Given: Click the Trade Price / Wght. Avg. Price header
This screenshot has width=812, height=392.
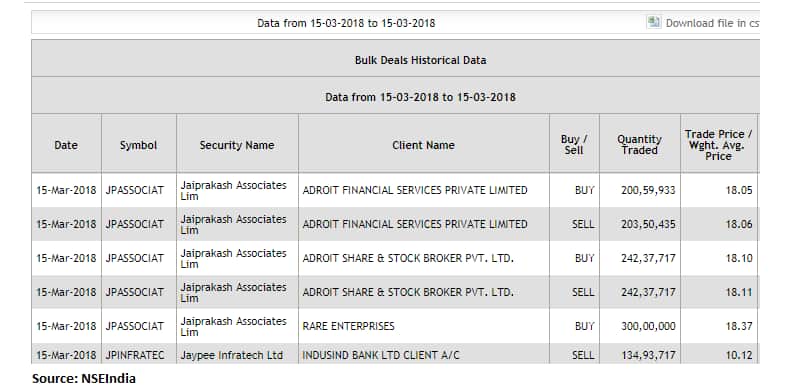Looking at the screenshot, I should 718,145.
